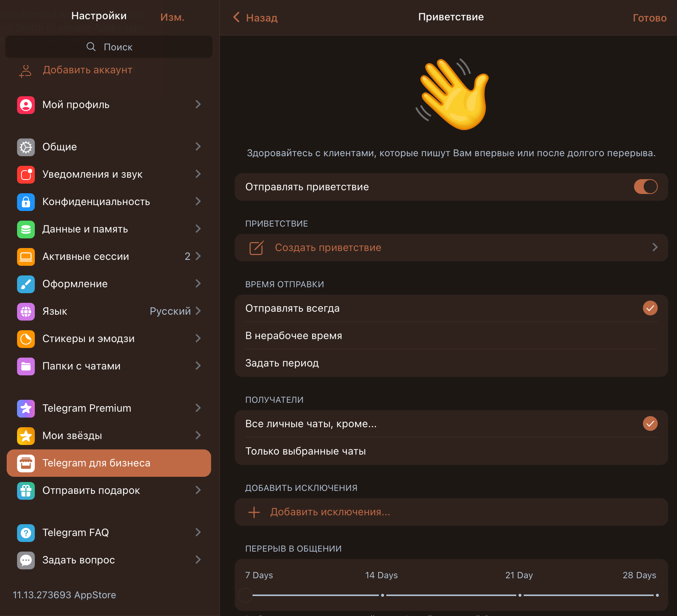Click the Notifications and sound red icon
The image size is (677, 616).
pyautogui.click(x=26, y=175)
